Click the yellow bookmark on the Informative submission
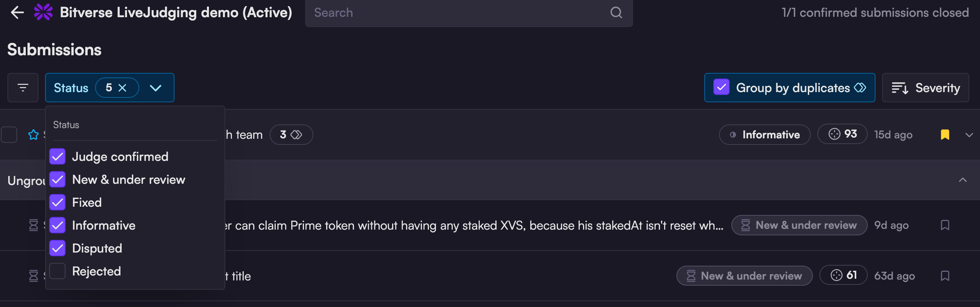 945,135
